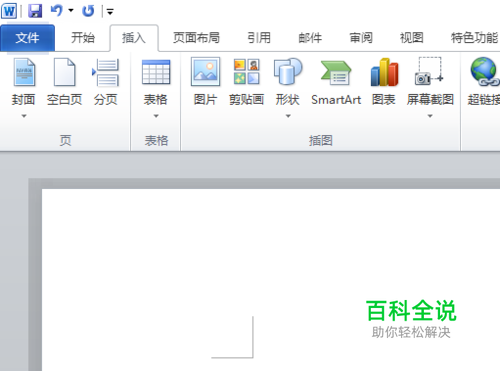Viewport: 500px width, 371px height.
Task: Switch to the 页面布局 tab
Action: [x=196, y=38]
